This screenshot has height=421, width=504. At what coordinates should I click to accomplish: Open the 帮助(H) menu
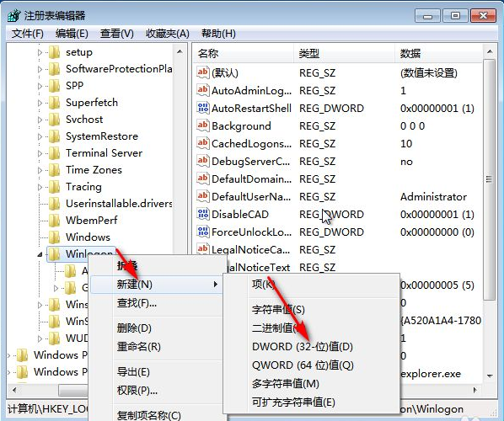coord(218,34)
